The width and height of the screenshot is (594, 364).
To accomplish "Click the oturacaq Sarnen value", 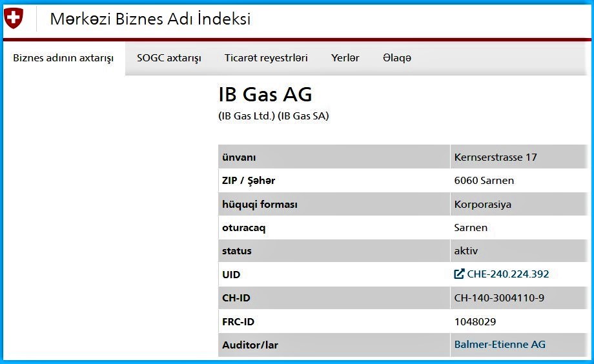I will click(x=471, y=228).
